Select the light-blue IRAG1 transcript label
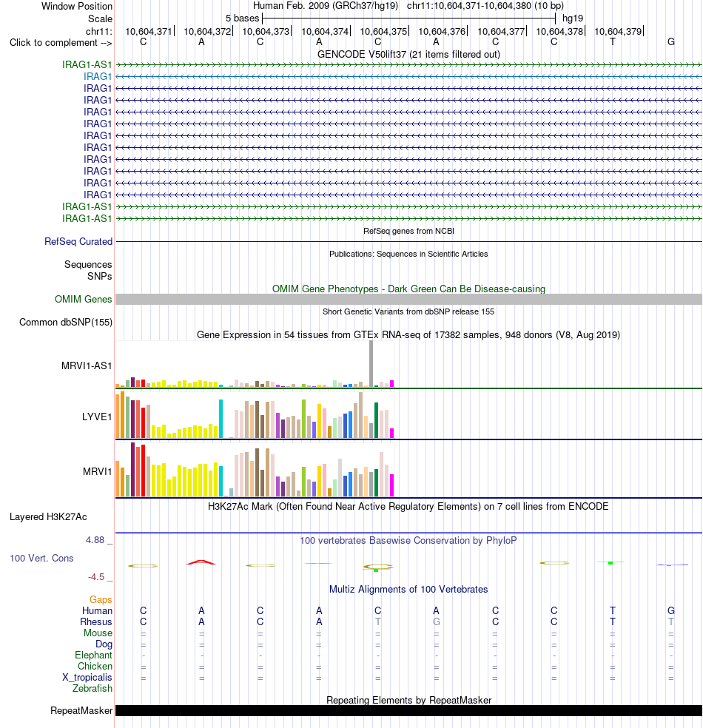Screen dimensions: 703x728 [98, 76]
